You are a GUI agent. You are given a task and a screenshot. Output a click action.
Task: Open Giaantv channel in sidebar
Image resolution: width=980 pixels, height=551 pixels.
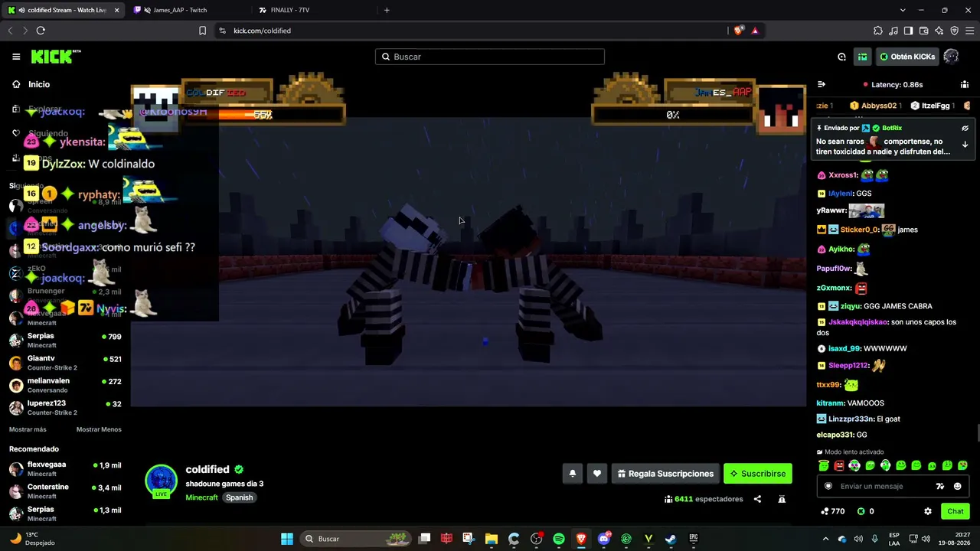[x=65, y=363]
